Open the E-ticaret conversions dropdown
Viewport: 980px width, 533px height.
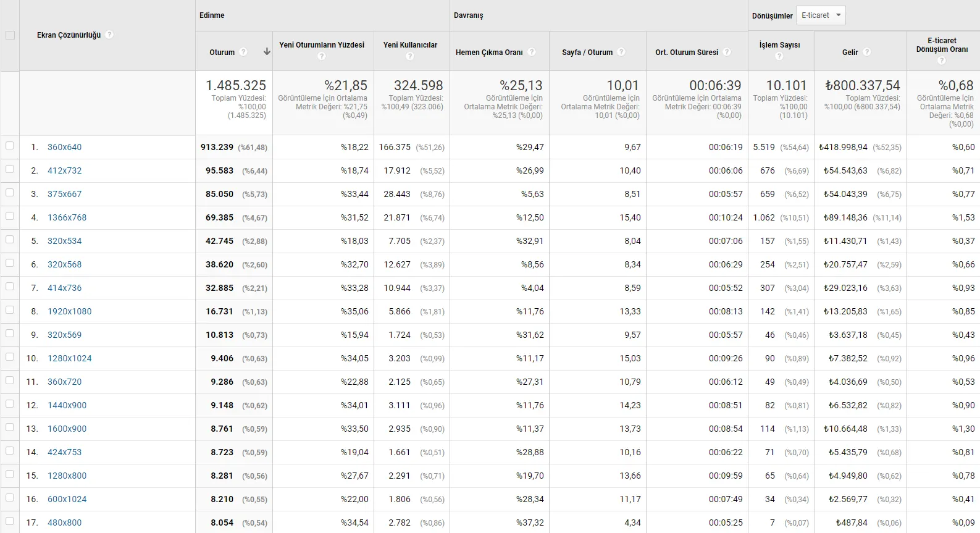821,15
